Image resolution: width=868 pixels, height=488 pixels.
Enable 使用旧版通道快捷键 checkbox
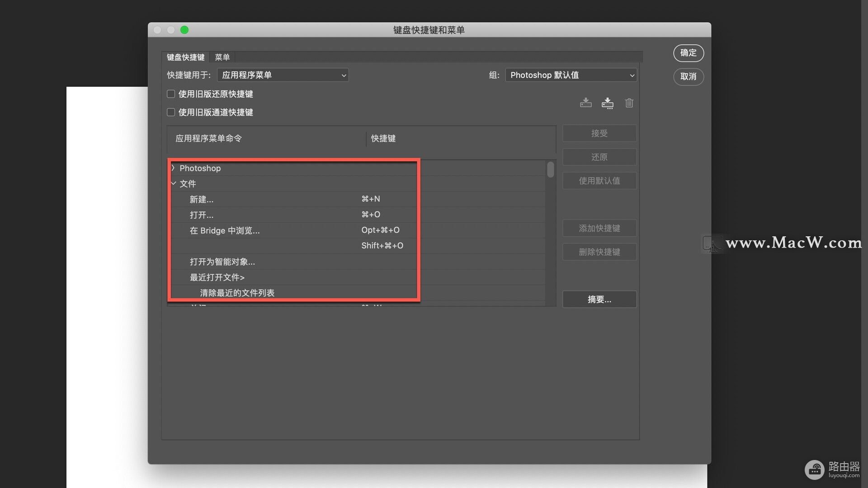(171, 112)
